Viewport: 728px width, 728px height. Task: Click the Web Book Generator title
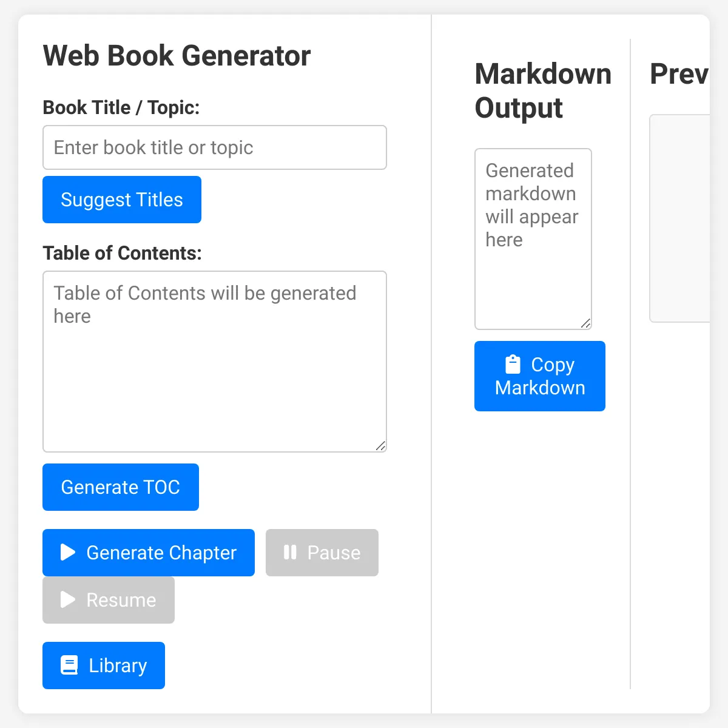point(177,55)
